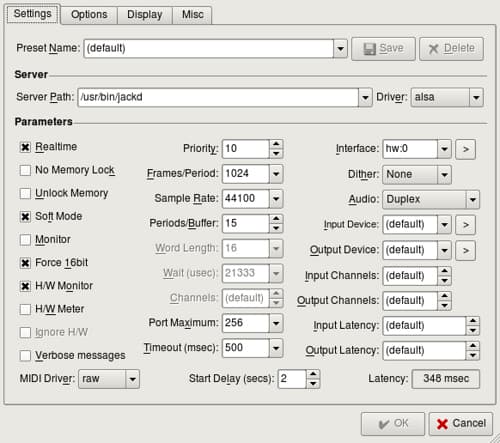The height and width of the screenshot is (443, 500).
Task: Open the Dither dropdown
Action: click(417, 174)
